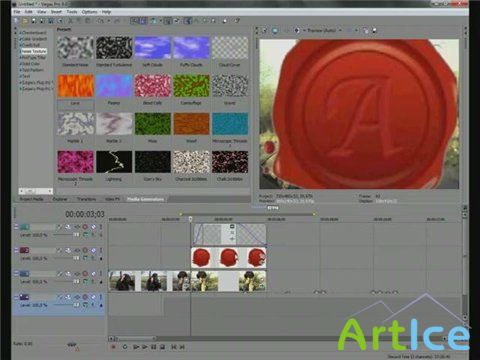480x360 pixels.
Task: Select Color Gradient in the generators list
Action: pyautogui.click(x=35, y=39)
